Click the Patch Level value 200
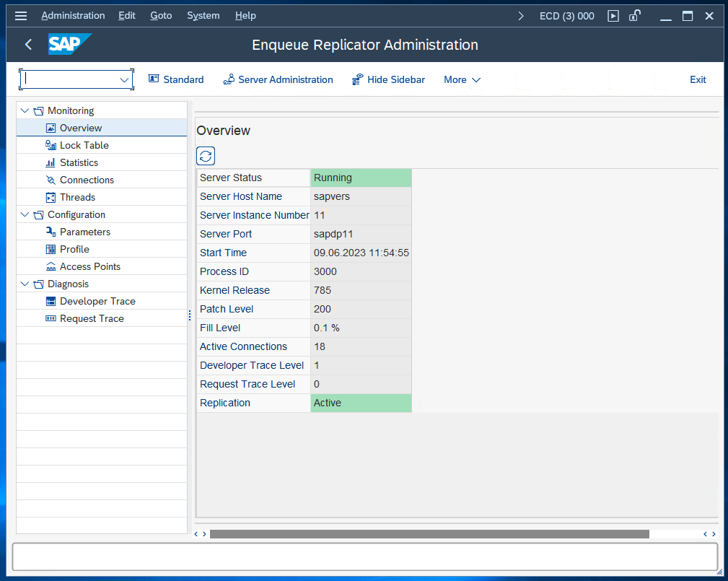This screenshot has height=581, width=728. point(323,310)
